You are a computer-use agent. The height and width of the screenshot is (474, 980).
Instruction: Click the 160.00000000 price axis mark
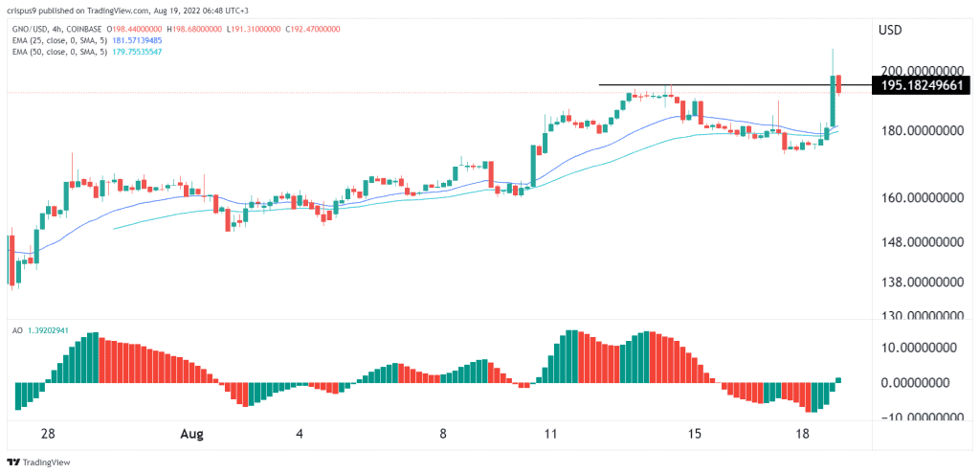coord(922,198)
